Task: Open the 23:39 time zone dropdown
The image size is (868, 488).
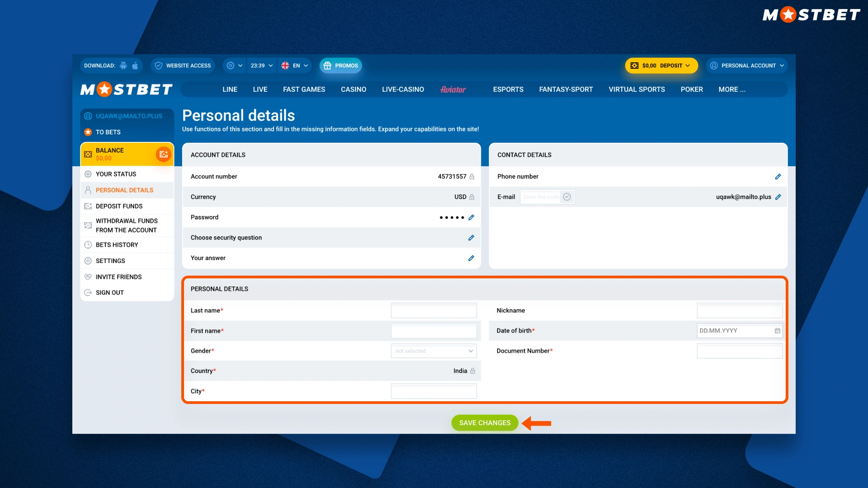Action: (x=262, y=66)
